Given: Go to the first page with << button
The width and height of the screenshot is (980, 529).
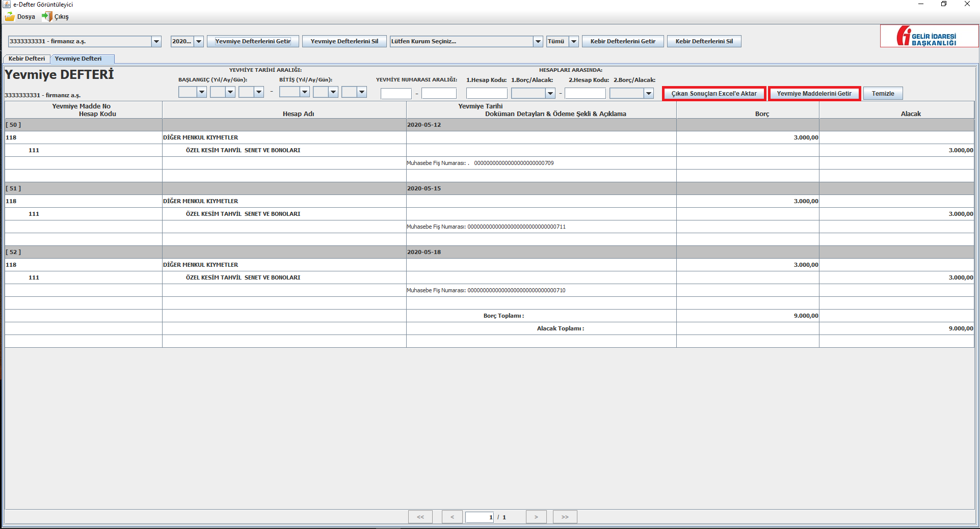Looking at the screenshot, I should click(x=420, y=517).
